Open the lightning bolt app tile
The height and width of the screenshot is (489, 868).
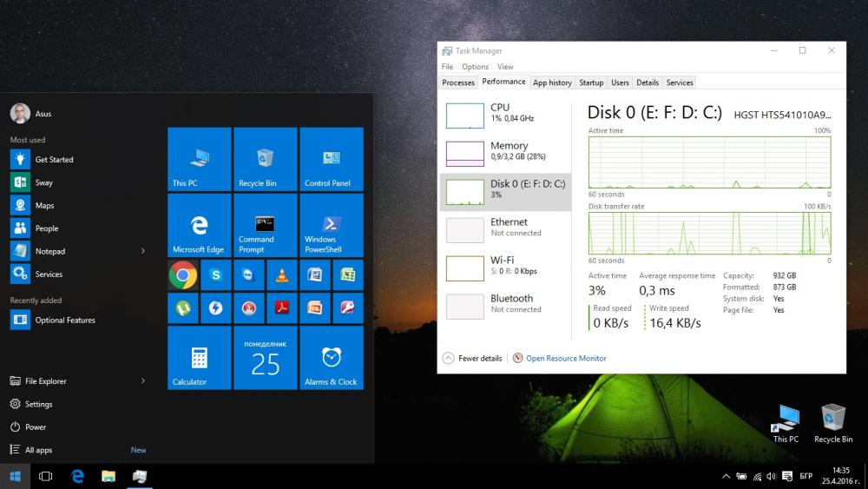coord(216,308)
